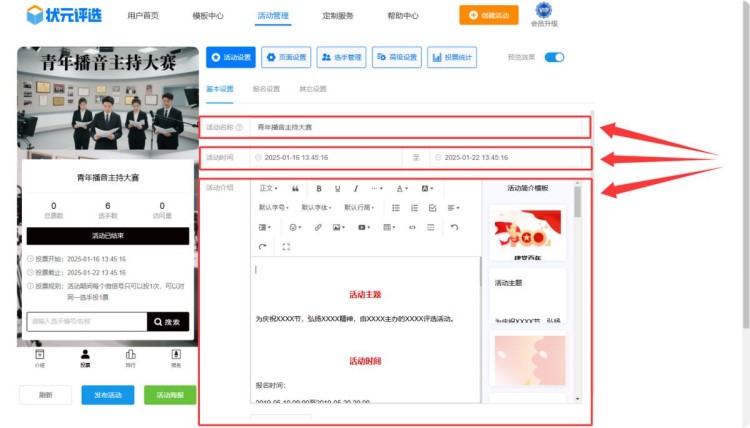
Task: Click the 活动名称 input field
Action: coord(418,128)
